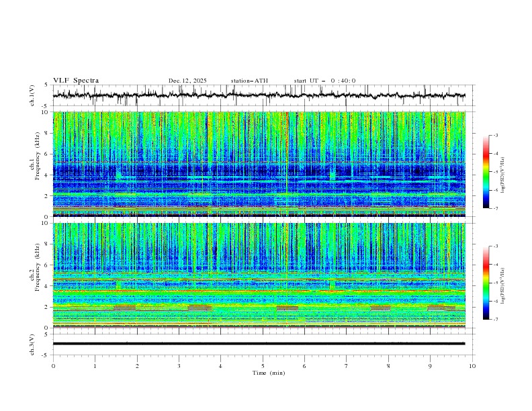Click the ch.3 waveform black trace
The width and height of the screenshot is (532, 411).
259,344
